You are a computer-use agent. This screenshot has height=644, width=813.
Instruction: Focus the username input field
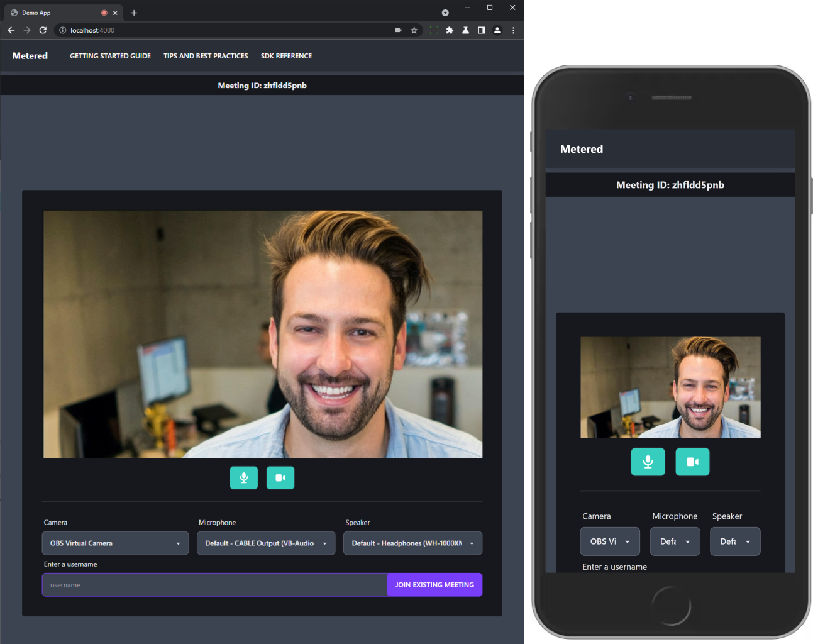coord(214,585)
